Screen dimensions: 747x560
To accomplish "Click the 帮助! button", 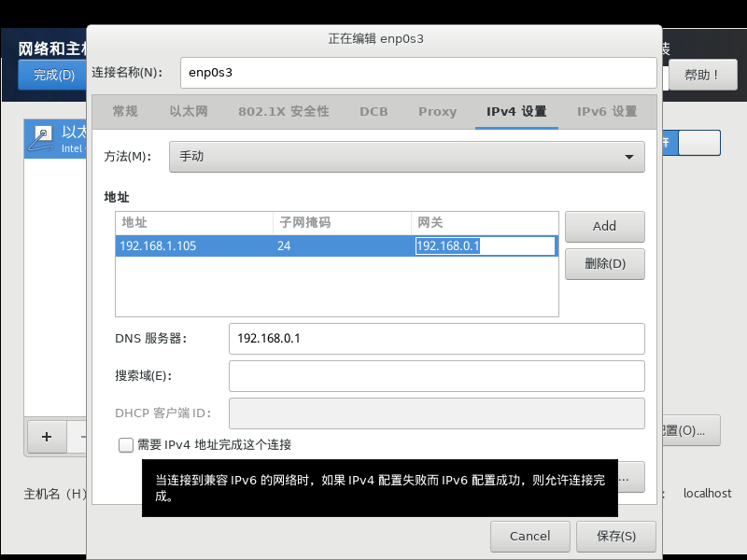I will (702, 74).
